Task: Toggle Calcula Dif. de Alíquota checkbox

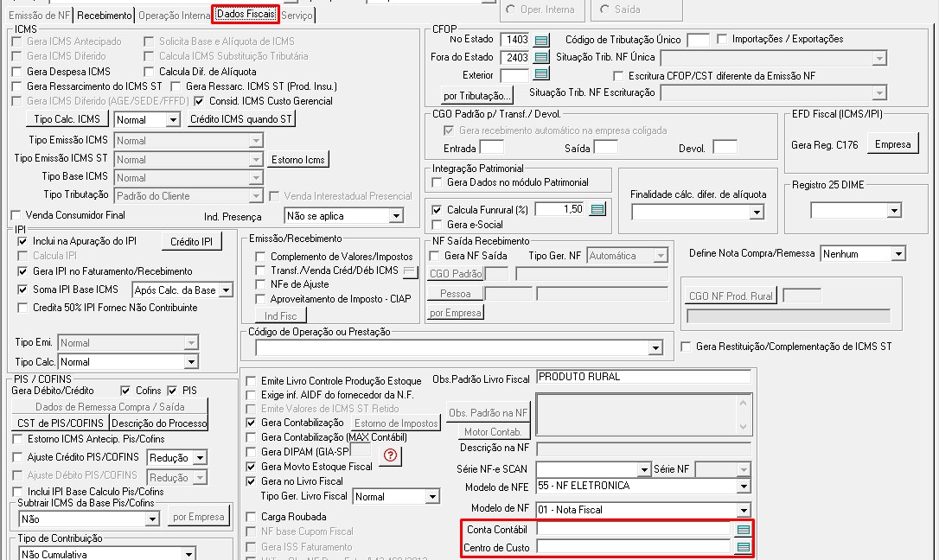Action: [149, 72]
